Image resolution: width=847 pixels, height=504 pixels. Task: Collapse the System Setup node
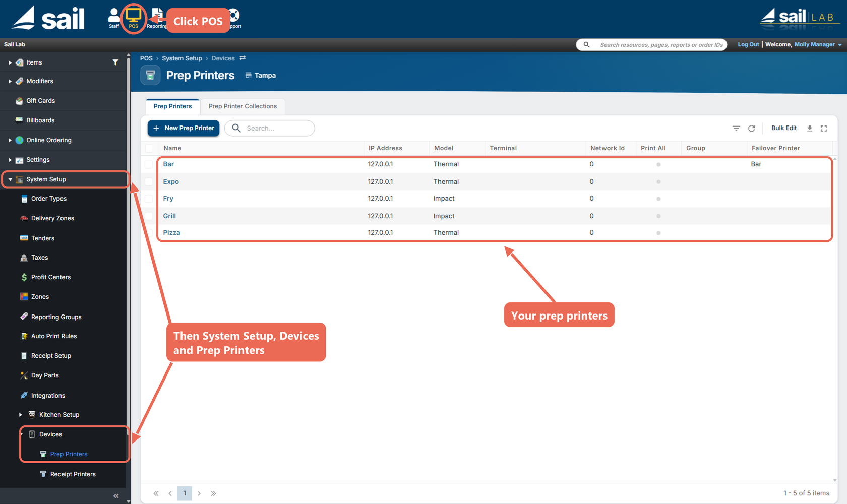10,179
